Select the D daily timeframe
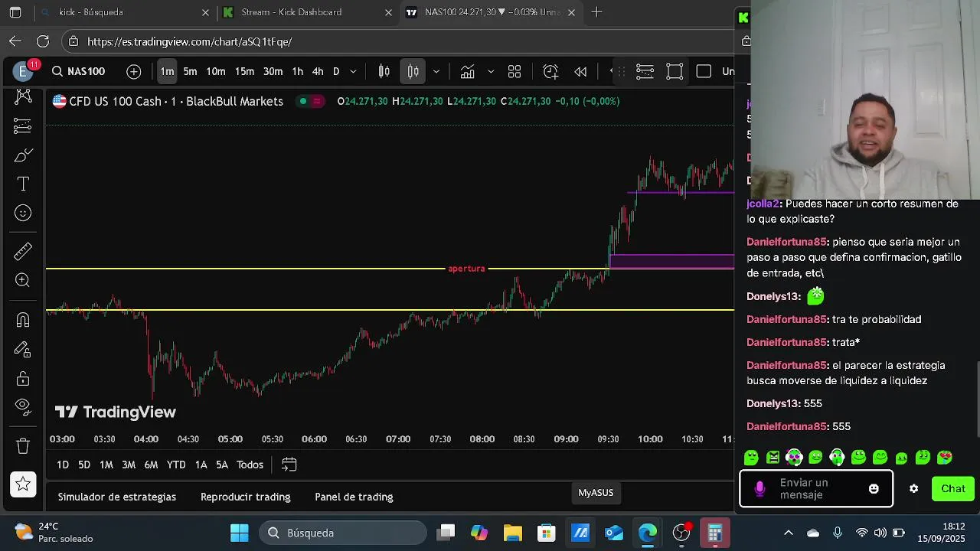 335,71
